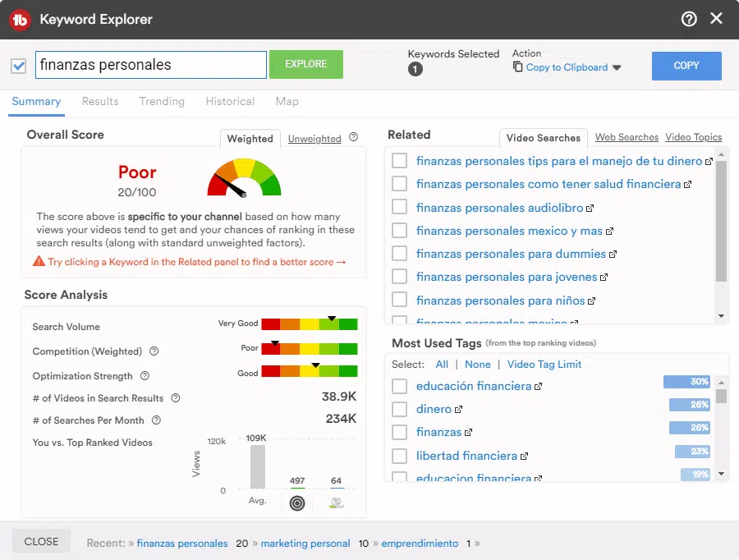
Task: Click the help icon next to Unweighted
Action: [353, 137]
